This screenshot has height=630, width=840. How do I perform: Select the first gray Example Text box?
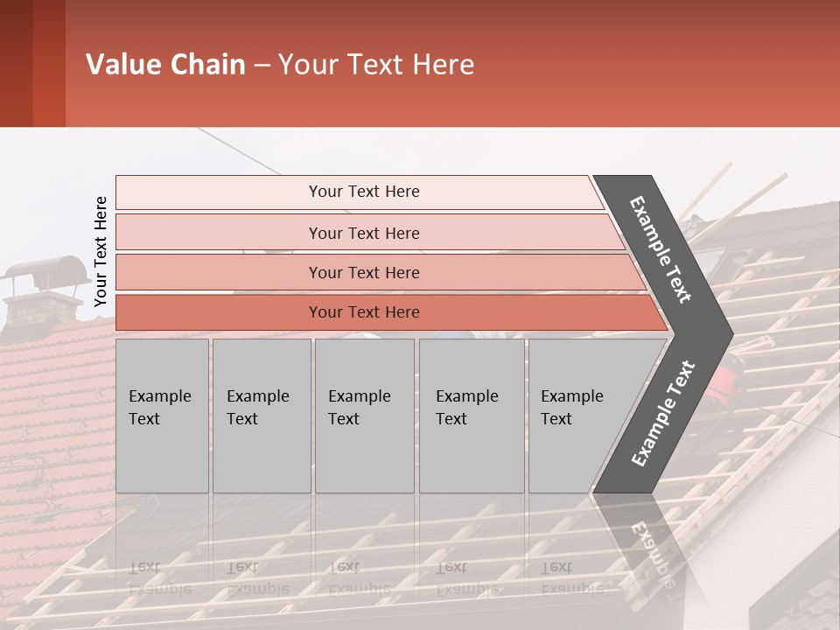tap(162, 416)
